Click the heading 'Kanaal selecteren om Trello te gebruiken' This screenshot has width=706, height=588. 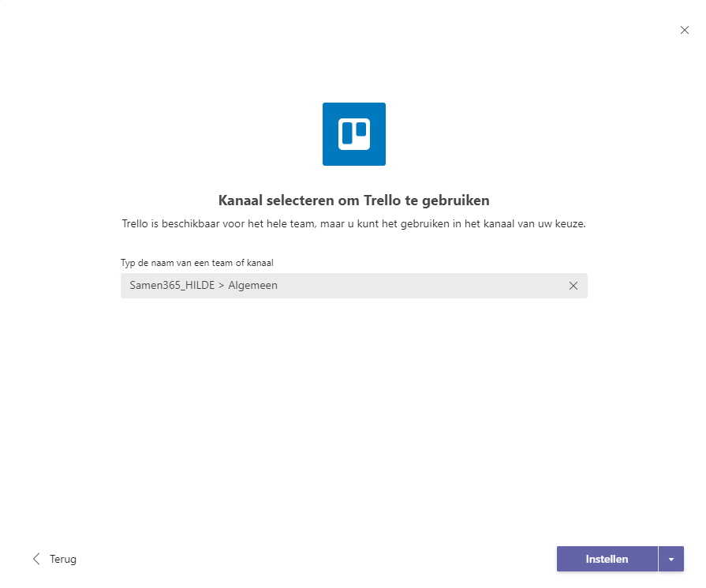pyautogui.click(x=354, y=200)
